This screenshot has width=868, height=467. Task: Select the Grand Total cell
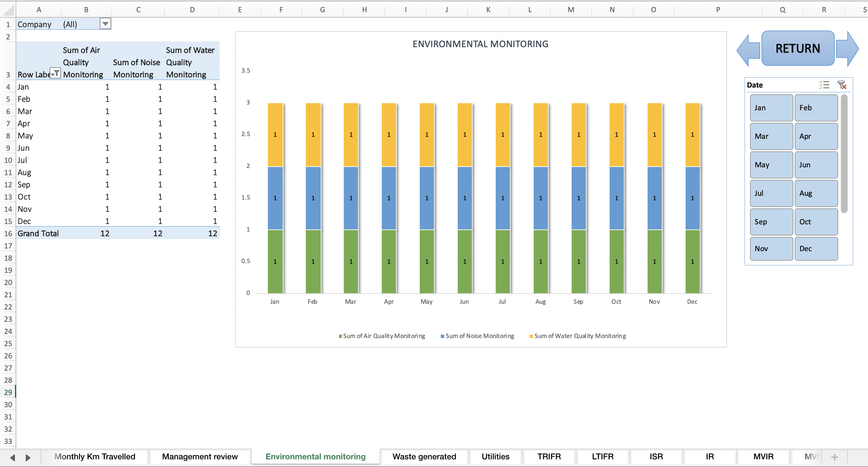[38, 233]
